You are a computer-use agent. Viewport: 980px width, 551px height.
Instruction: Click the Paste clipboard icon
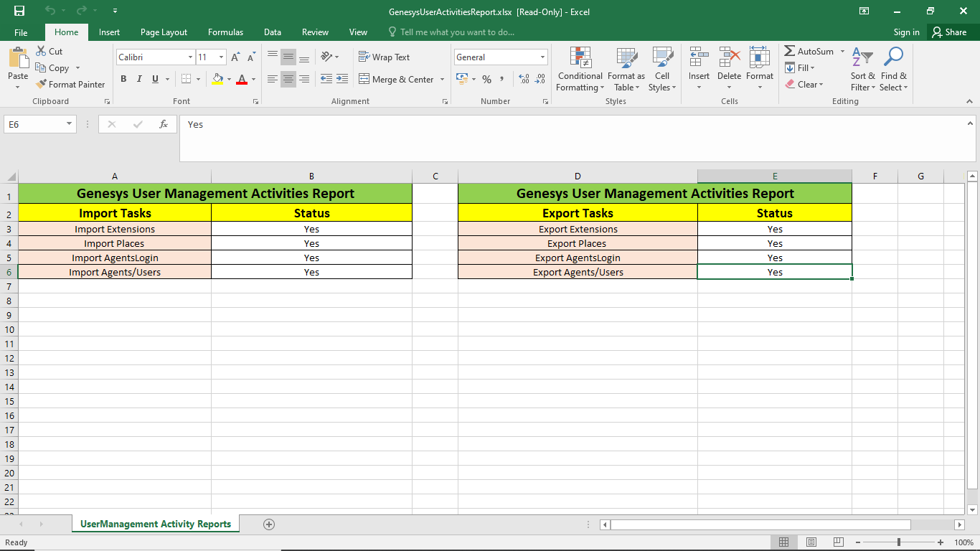pyautogui.click(x=18, y=58)
